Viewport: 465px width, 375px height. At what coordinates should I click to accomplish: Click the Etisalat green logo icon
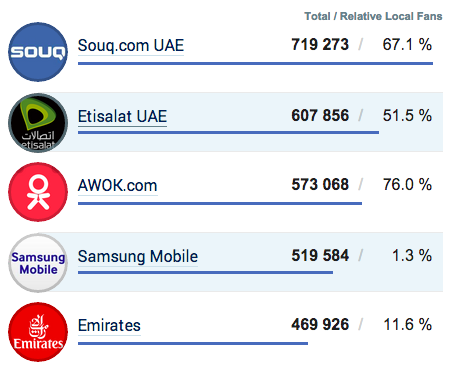[x=38, y=123]
